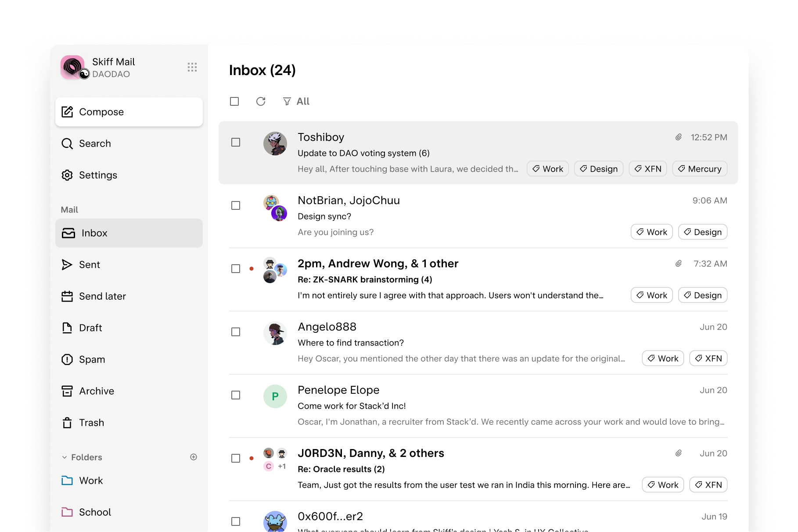Check the Toshiboy email checkbox
Viewport: 798px width, 532px height.
[236, 142]
